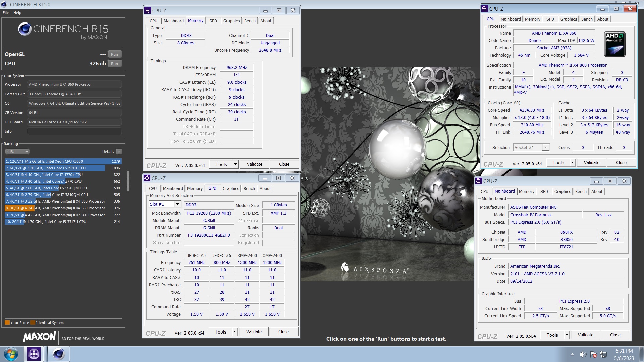Click the Core Speed value 4334.33 MHz

[532, 110]
